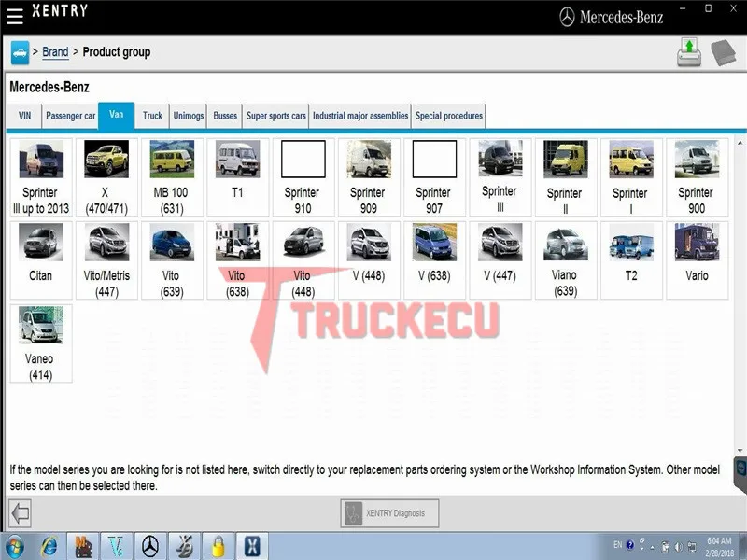This screenshot has height=560, width=747.
Task: Go back to Brand breadcrumb link
Action: coord(55,51)
